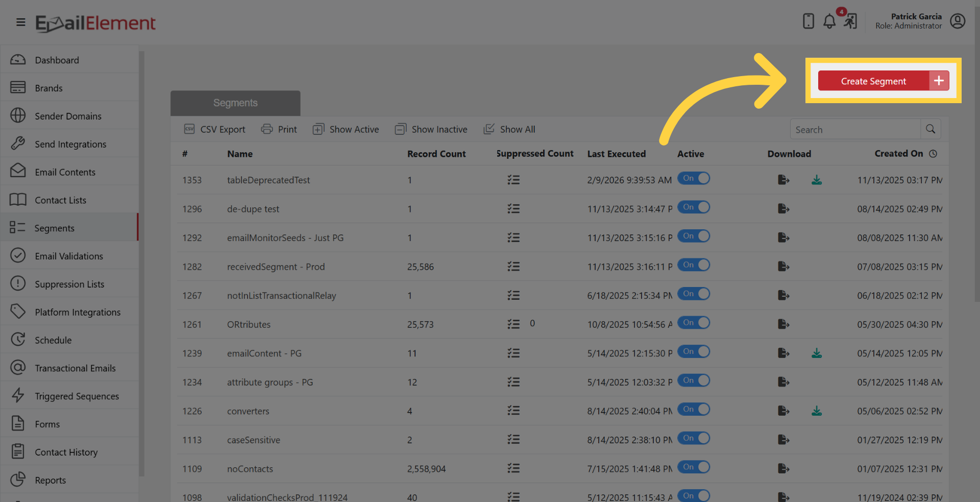980x502 pixels.
Task: Click the clock icon beside Created On
Action: 933,154
